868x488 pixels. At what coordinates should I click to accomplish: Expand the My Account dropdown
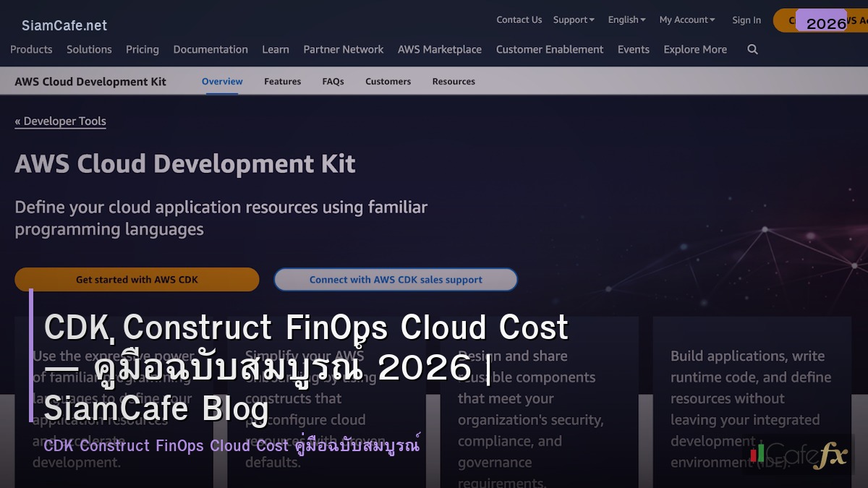[685, 20]
